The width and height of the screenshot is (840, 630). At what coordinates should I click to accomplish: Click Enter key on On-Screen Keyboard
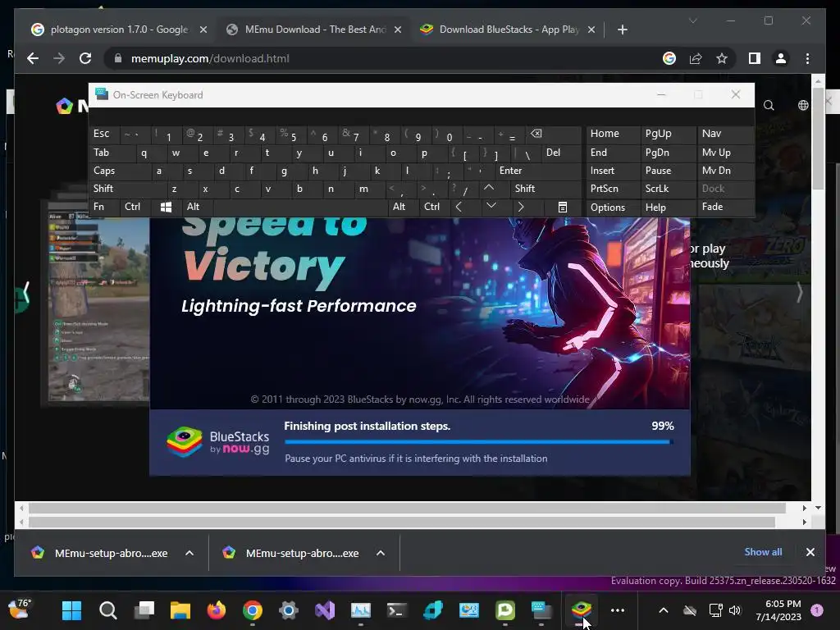coord(538,171)
